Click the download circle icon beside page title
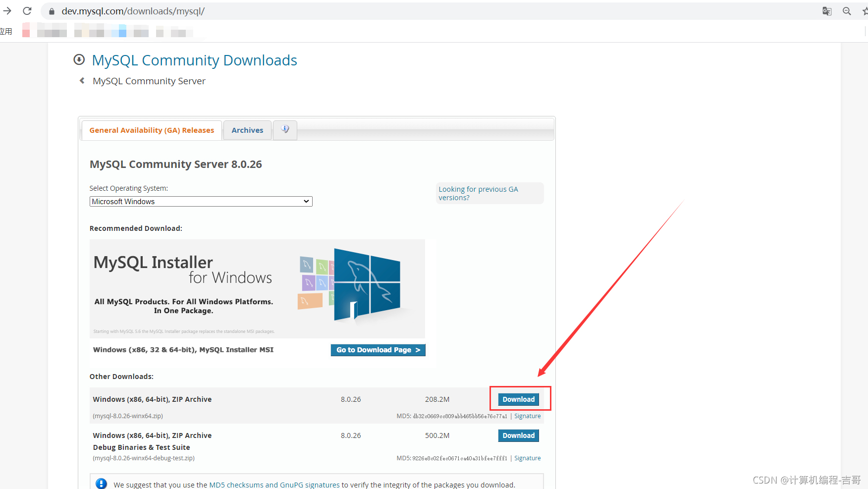 tap(79, 60)
